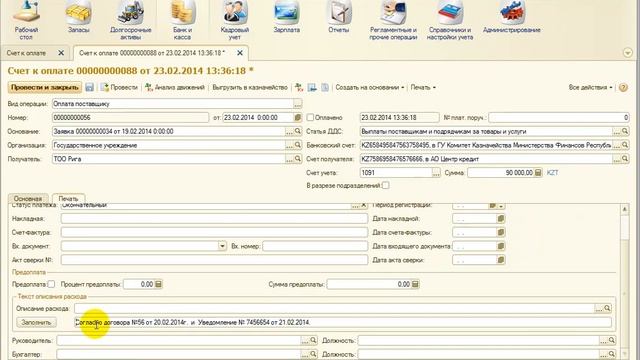Search icon next to Руководитель field
Image resolution: width=640 pixels, height=360 pixels.
tap(313, 340)
